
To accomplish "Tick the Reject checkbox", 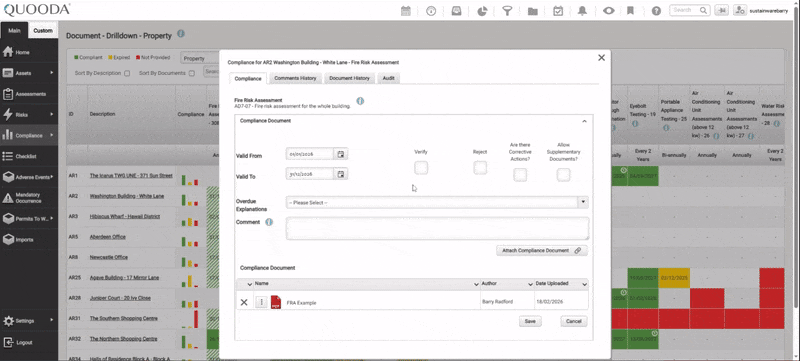I will (x=480, y=168).
